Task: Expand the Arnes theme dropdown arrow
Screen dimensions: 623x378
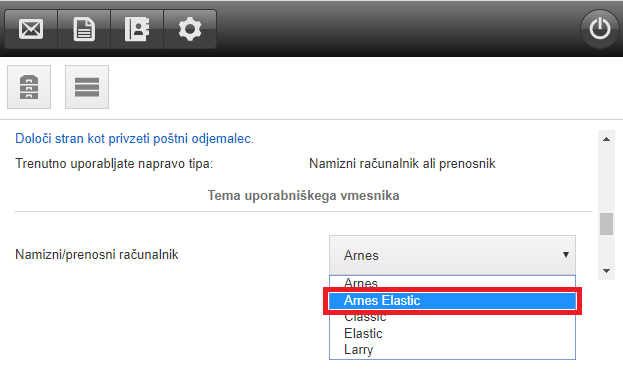Action: coord(566,255)
